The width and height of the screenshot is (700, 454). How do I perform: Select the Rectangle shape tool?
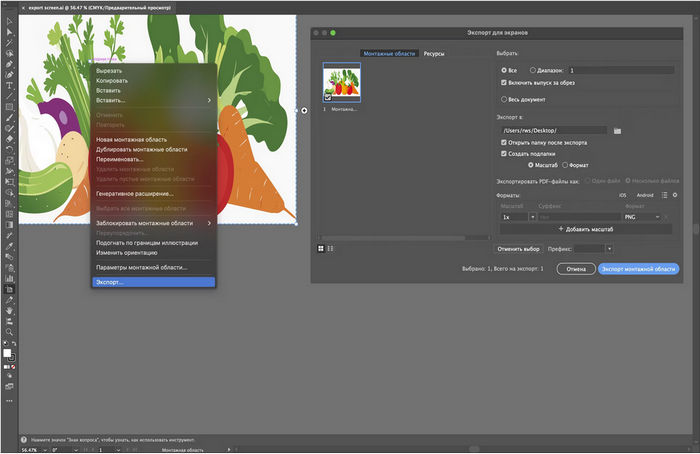8,107
